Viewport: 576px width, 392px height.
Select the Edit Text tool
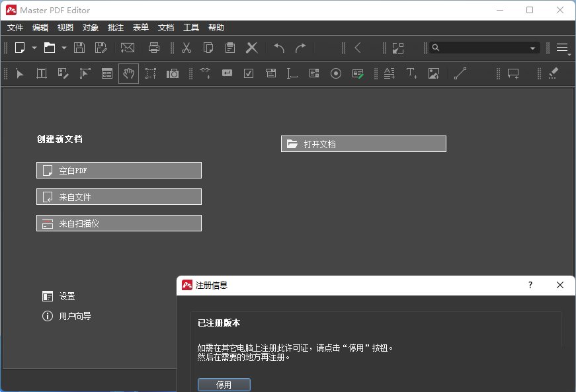41,73
